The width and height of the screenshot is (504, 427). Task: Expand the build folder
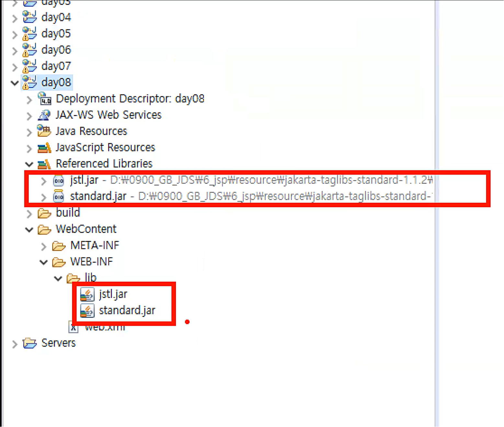point(29,213)
